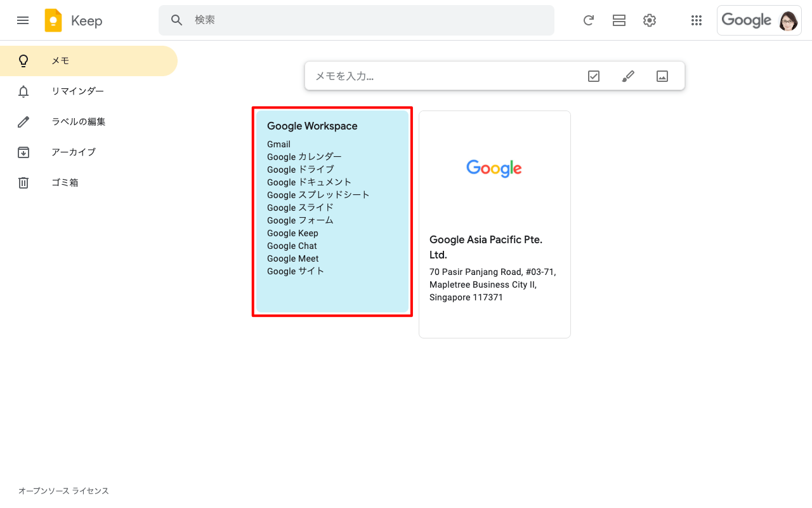Click Google カレンダー text in note
Viewport: 812px width, 508px height.
[x=304, y=157]
